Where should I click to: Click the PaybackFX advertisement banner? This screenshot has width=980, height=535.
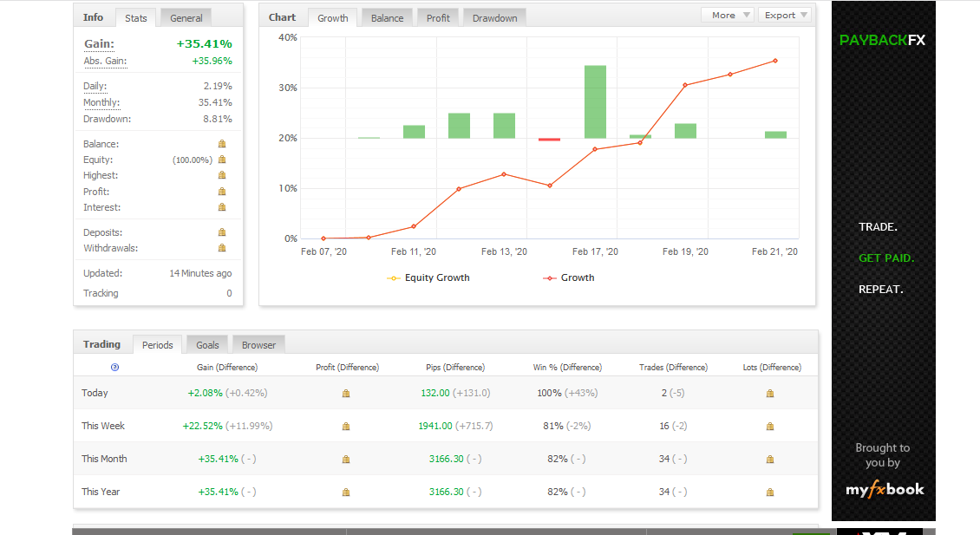point(883,260)
